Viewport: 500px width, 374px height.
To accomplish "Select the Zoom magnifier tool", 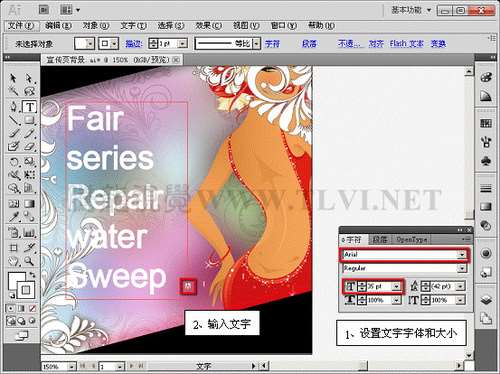I will coord(29,261).
